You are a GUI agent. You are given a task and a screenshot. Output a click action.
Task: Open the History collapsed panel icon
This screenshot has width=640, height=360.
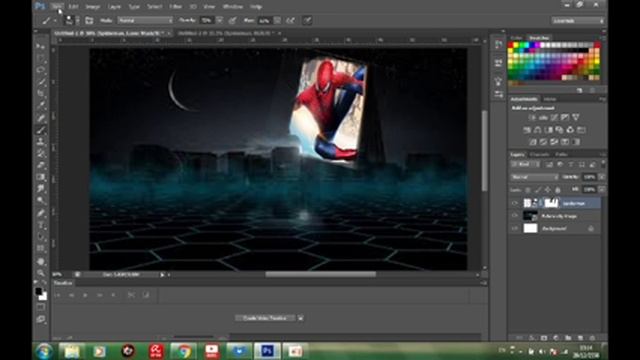tap(498, 44)
